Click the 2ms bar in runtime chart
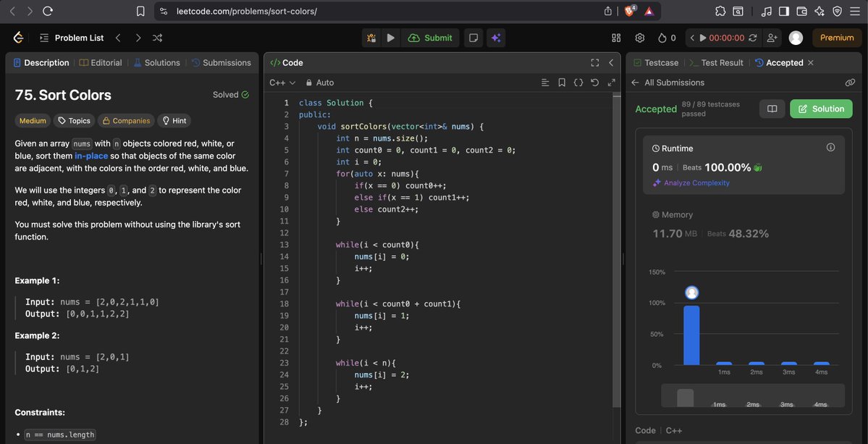This screenshot has height=444, width=868. (756, 364)
